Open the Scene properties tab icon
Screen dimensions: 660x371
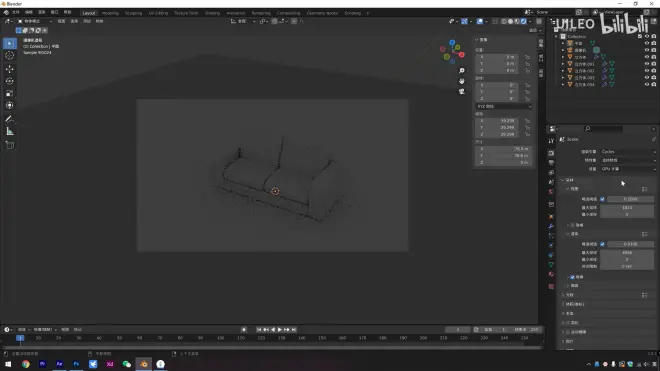[551, 182]
